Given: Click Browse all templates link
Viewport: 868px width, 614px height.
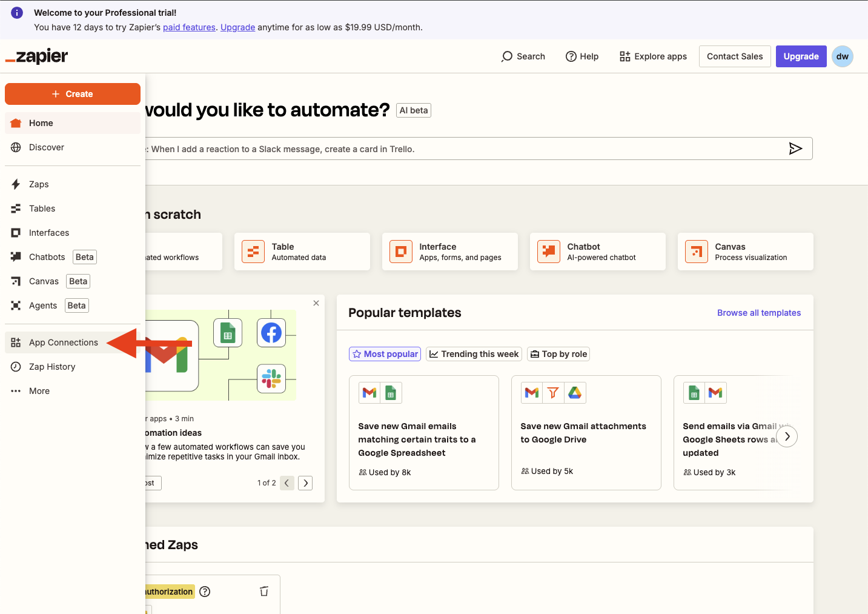Looking at the screenshot, I should click(759, 313).
